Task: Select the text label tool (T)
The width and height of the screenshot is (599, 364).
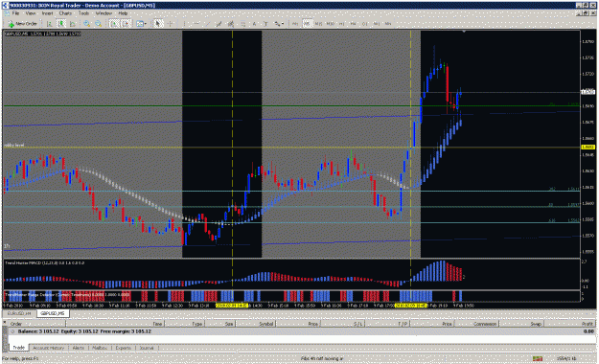Action: (265, 24)
